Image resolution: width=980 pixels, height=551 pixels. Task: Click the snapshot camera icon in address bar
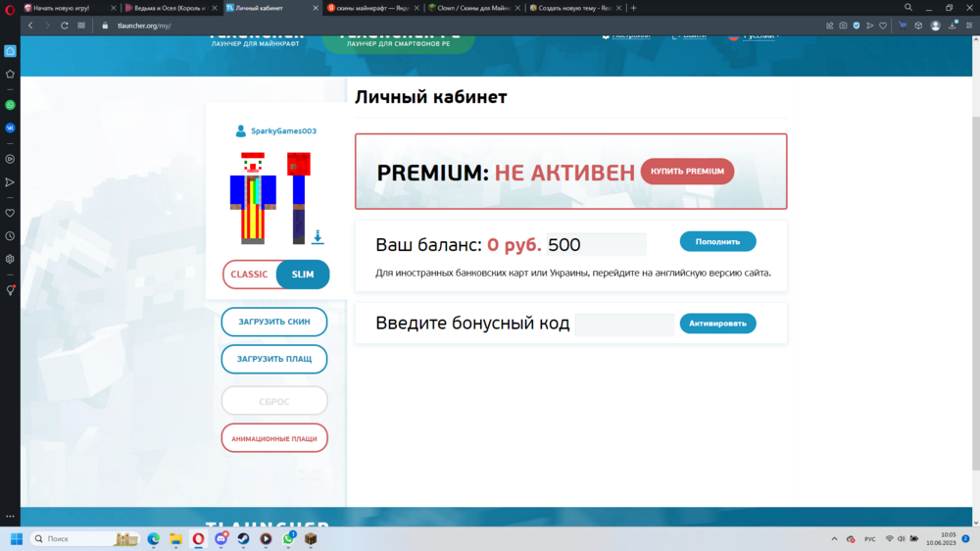click(843, 25)
